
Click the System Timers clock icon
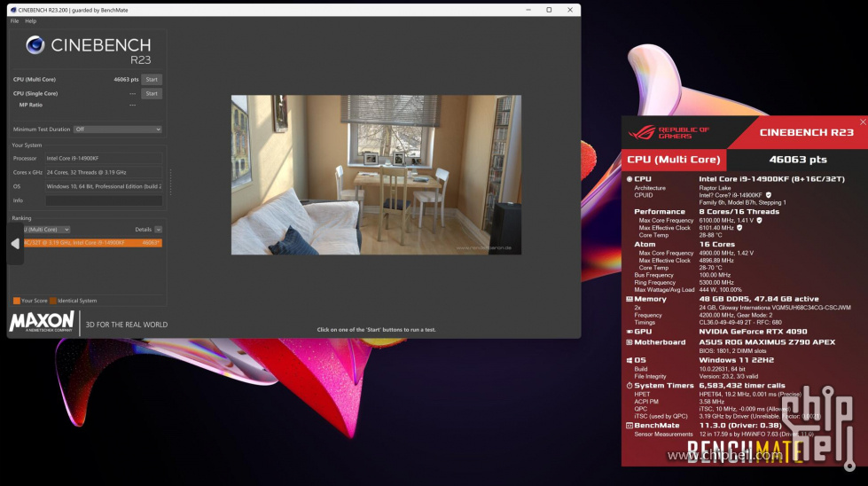(629, 385)
